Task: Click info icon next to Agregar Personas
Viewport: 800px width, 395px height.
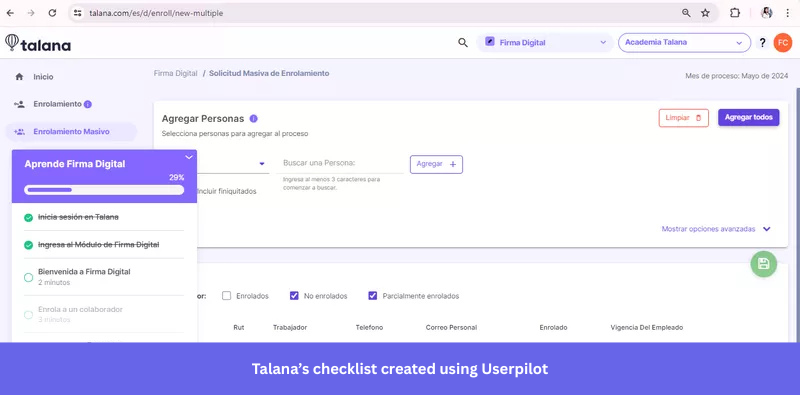Action: pyautogui.click(x=254, y=118)
